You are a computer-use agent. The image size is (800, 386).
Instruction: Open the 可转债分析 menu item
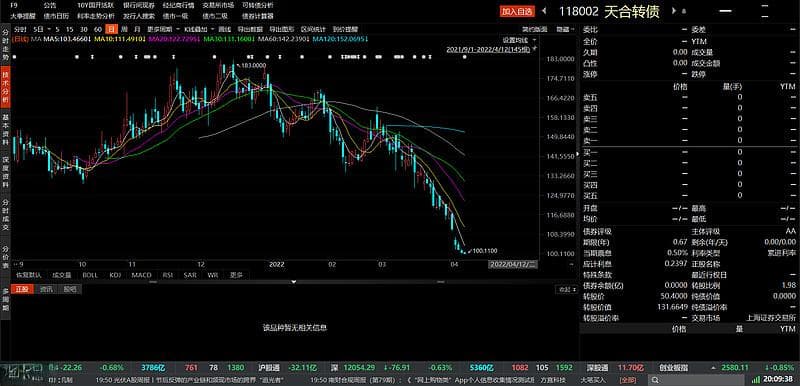click(x=258, y=5)
